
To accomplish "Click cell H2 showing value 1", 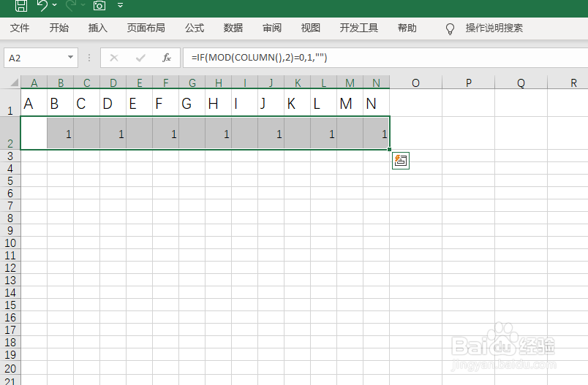I will click(x=218, y=134).
